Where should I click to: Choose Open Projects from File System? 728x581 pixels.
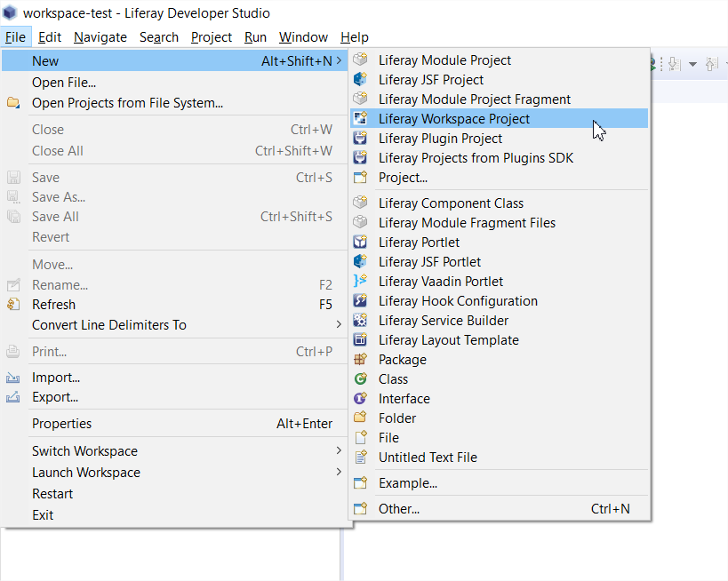click(x=127, y=103)
